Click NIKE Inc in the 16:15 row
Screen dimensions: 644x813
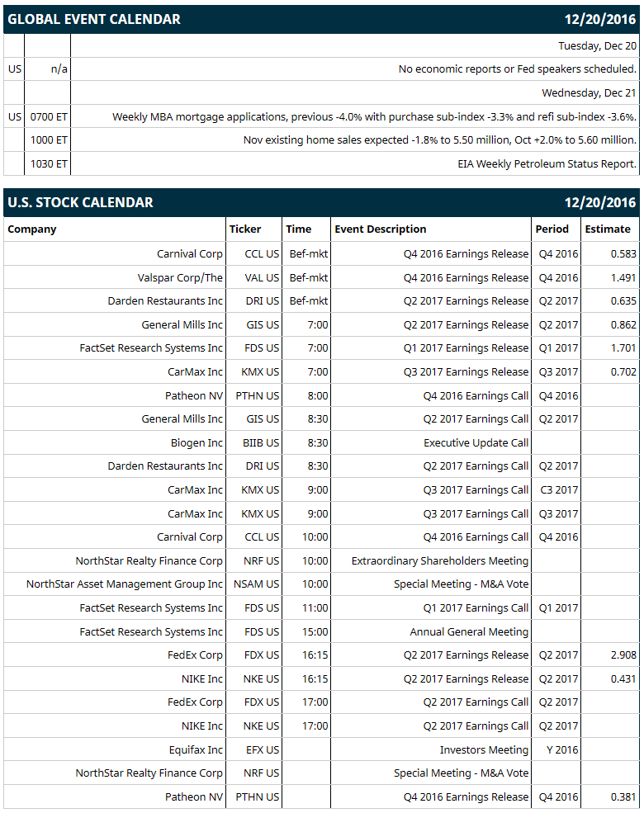[x=202, y=678]
